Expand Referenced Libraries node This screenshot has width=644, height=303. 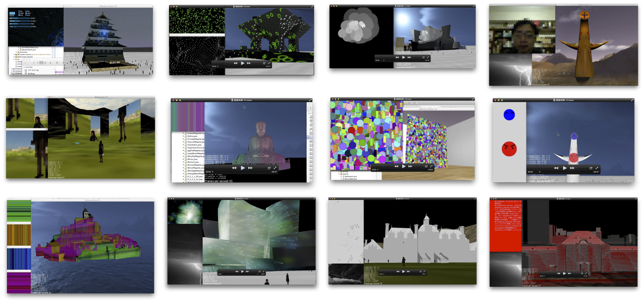click(14, 57)
